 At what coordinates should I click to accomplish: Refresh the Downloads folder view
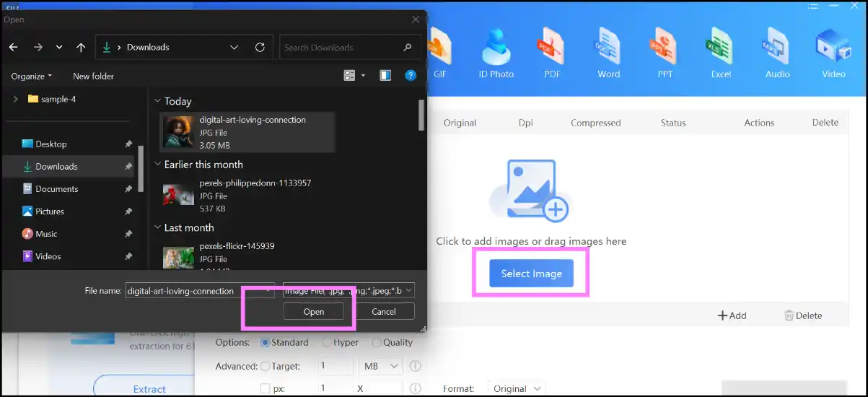click(x=260, y=47)
